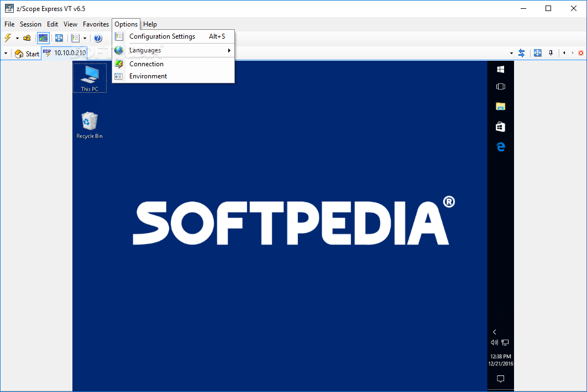Click the z/Scope app icon in the title bar
Viewport: 587px width, 392px height.
(9, 8)
